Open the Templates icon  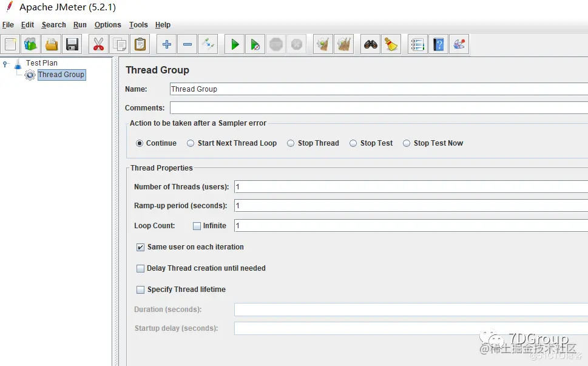31,44
